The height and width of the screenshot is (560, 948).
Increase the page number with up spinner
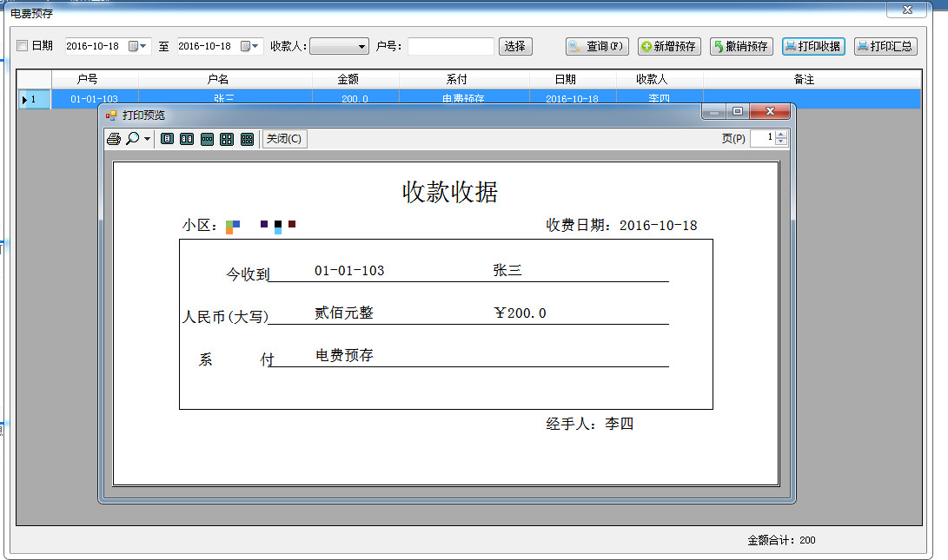[x=781, y=135]
